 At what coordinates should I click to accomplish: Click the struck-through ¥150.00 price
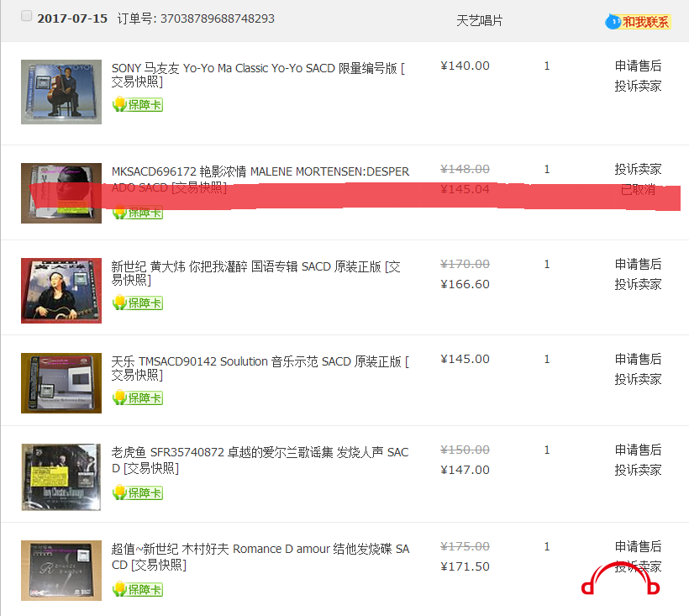coord(465,450)
